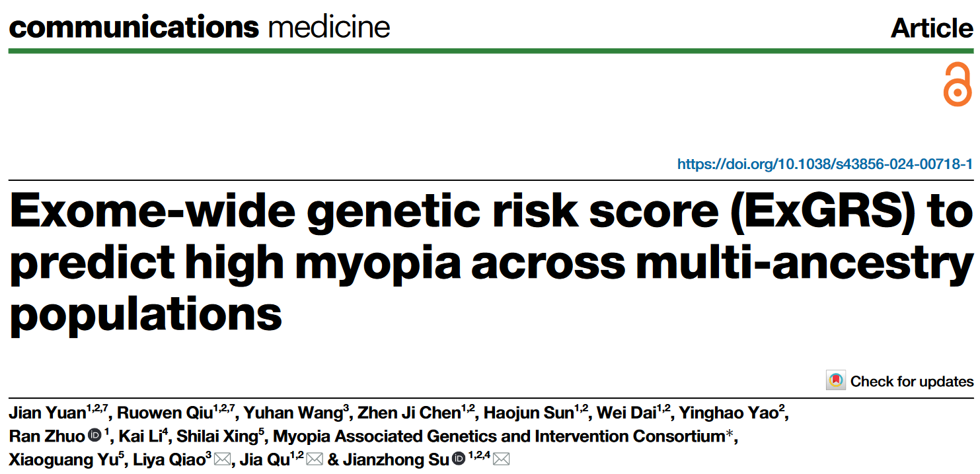Image resolution: width=980 pixels, height=474 pixels.
Task: Open Ran Zhuo's ORCID iD icon
Action: click(93, 436)
